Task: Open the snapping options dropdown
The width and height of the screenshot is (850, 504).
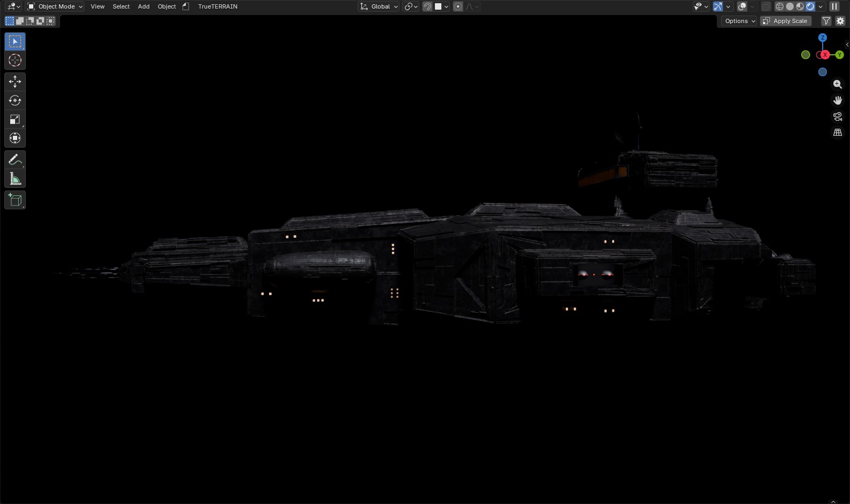Action: [x=441, y=6]
